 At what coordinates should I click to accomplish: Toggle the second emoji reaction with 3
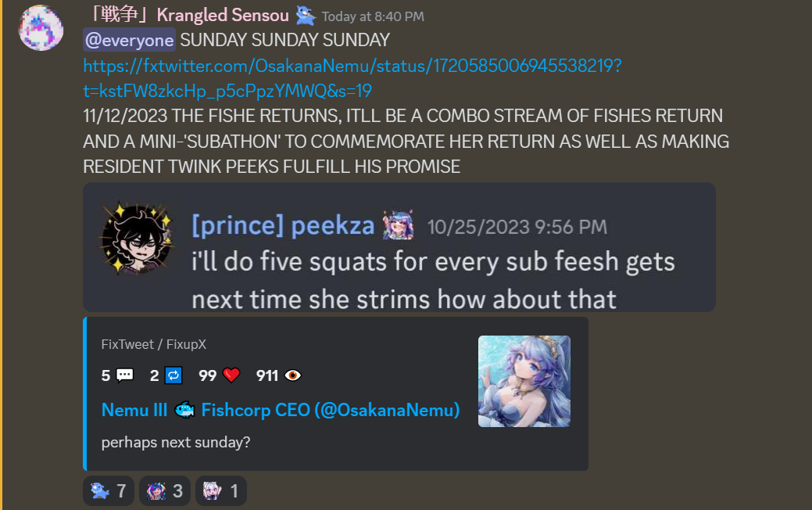pos(165,490)
